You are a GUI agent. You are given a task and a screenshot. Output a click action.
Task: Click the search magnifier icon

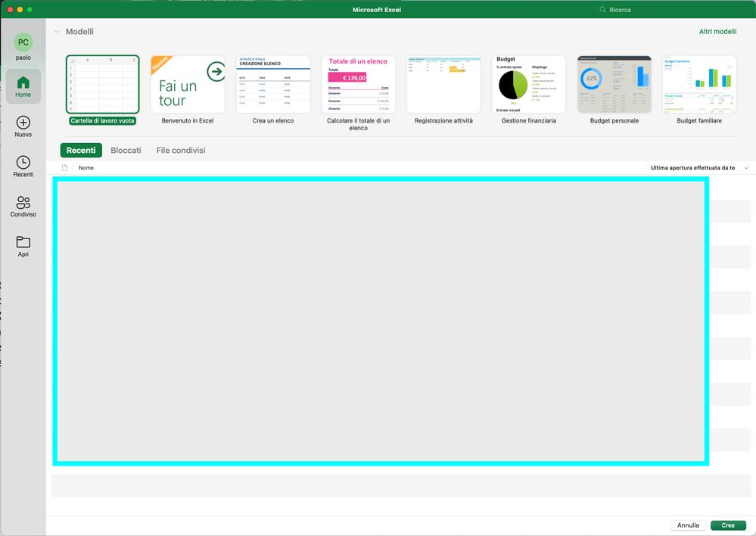pos(602,10)
